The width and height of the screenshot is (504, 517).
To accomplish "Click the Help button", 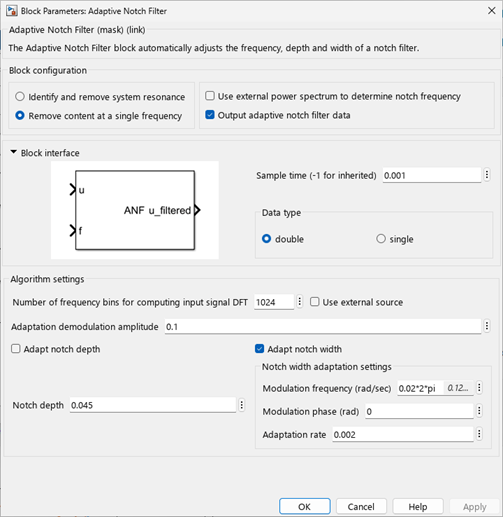I will [x=418, y=507].
